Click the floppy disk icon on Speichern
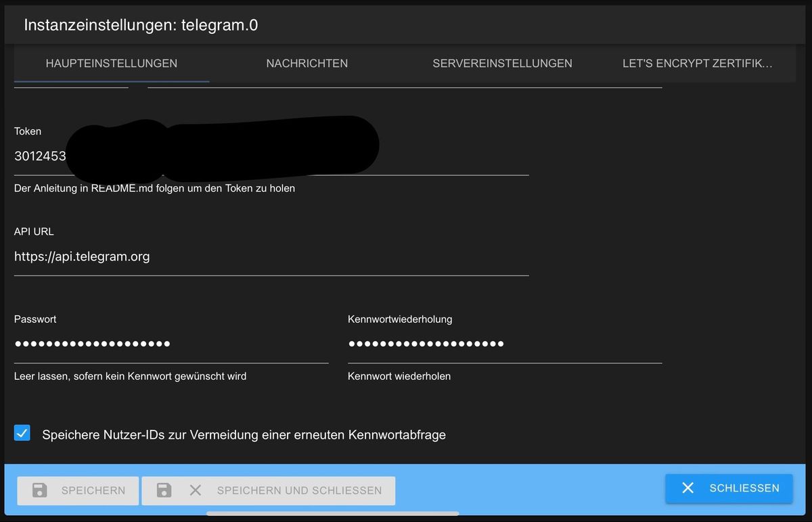Screen dimensions: 812x522 40,490
